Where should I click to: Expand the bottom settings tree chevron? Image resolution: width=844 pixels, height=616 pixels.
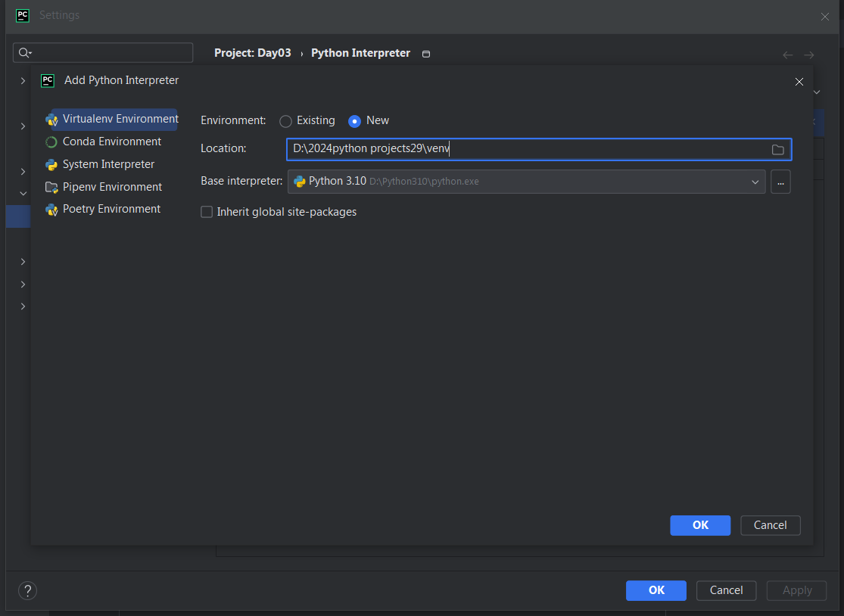[23, 306]
